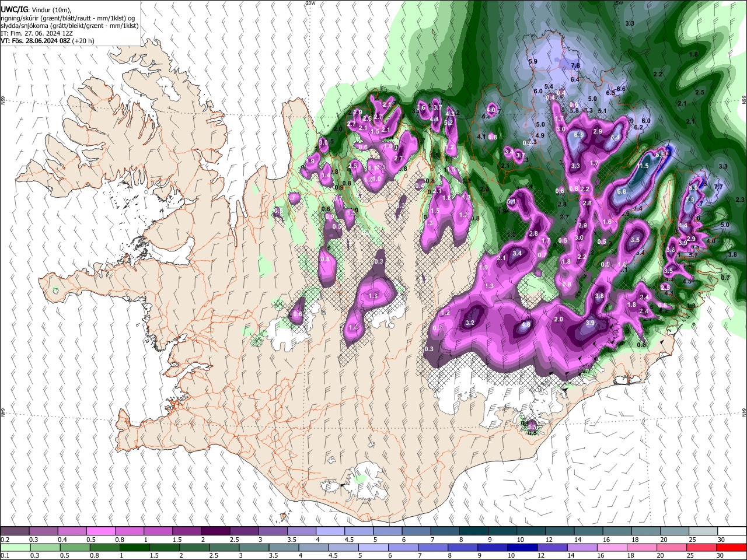The height and width of the screenshot is (560, 747).
Task: Pick the red swatch between 25 and 30
Action: tap(701, 547)
